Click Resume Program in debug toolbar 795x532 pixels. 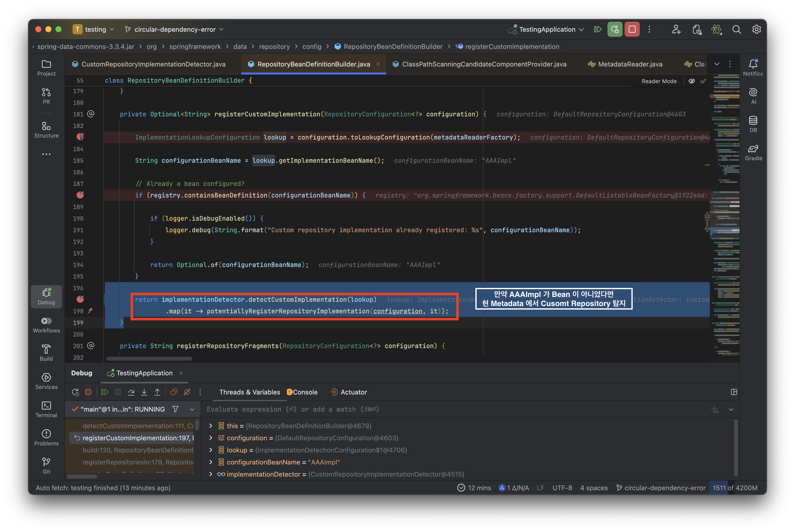pos(105,392)
